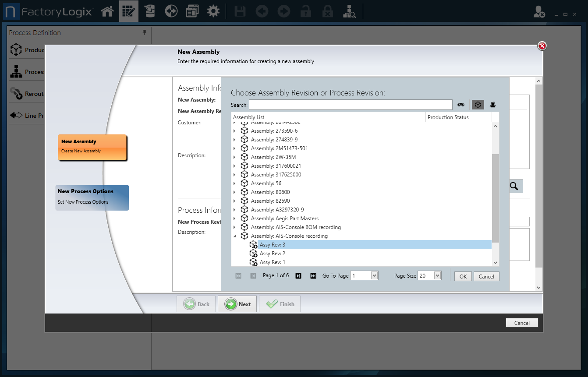
Task: Collapse the AIS-Console recording assembly
Action: (x=235, y=236)
